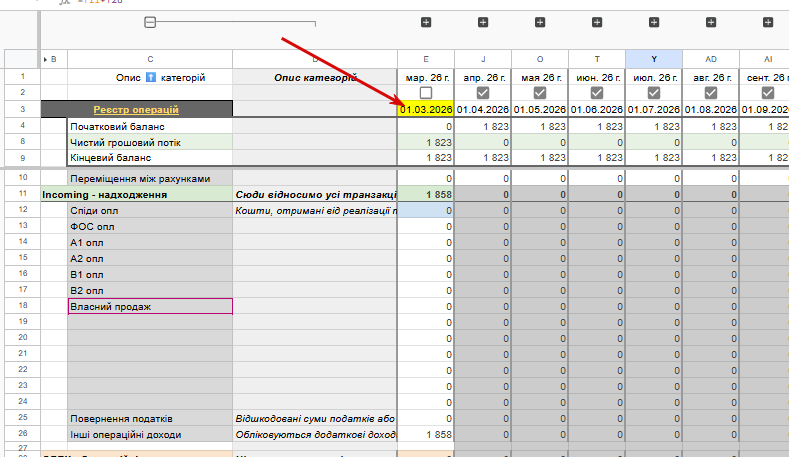Select the Інші операційні доходи cell

[x=150, y=434]
